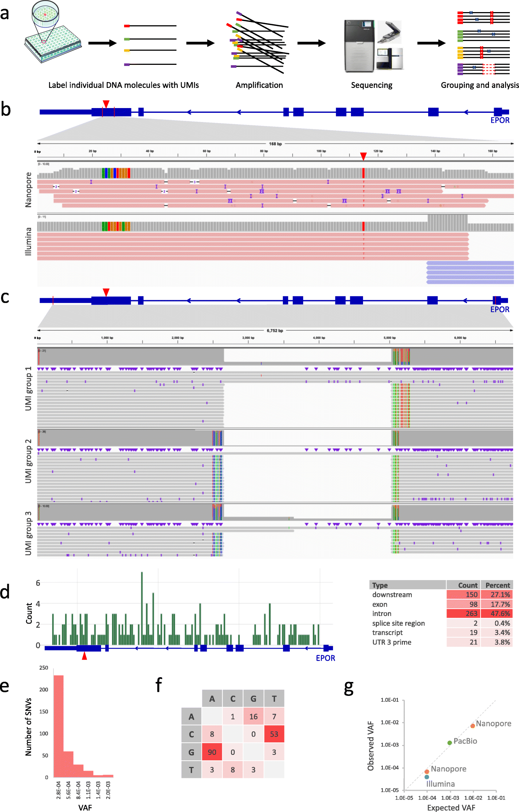
Task: Click the '2.8E-04' tick label in panel e
Action: click(59, 790)
